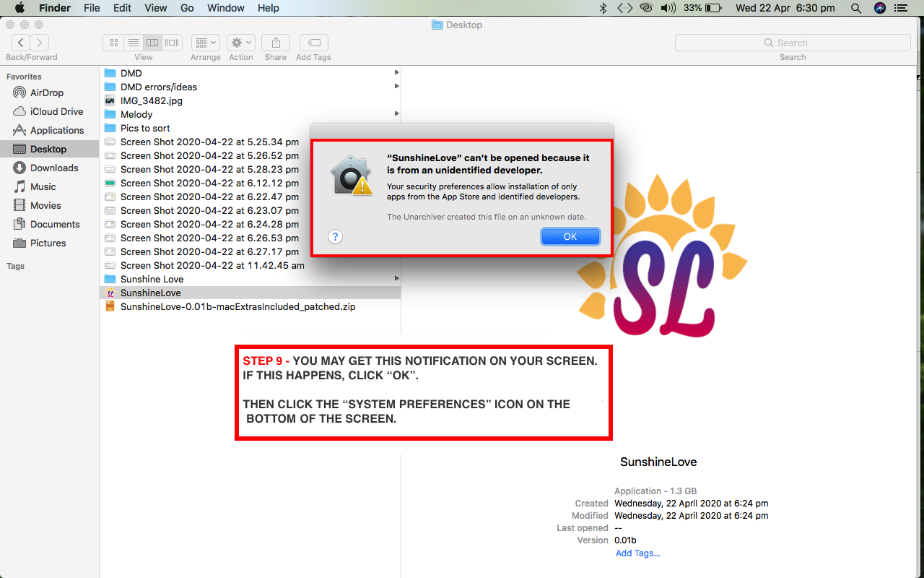This screenshot has width=924, height=578.
Task: Expand the DMD folder arrow
Action: pyautogui.click(x=396, y=73)
